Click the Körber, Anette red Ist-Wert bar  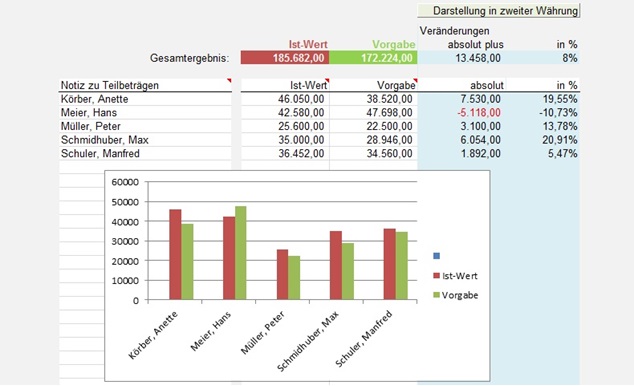pos(175,255)
